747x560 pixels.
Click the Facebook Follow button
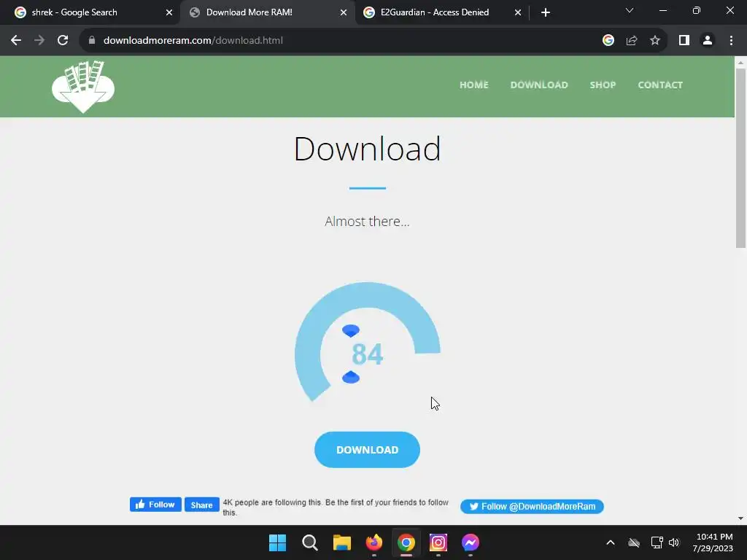coord(156,505)
